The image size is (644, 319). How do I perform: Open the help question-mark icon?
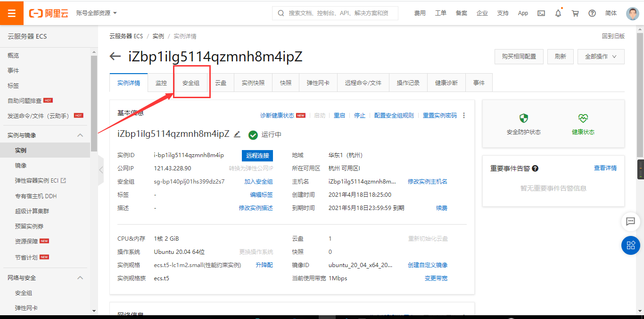point(592,13)
